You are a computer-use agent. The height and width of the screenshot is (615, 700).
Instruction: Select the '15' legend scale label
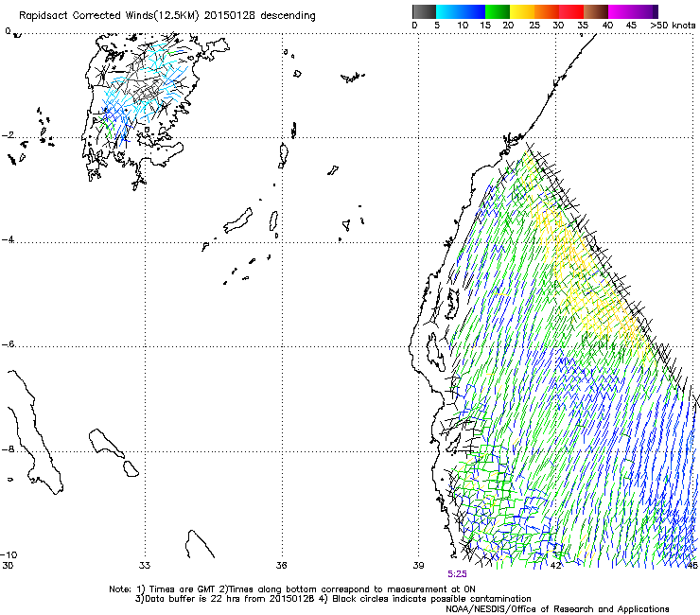pyautogui.click(x=485, y=26)
